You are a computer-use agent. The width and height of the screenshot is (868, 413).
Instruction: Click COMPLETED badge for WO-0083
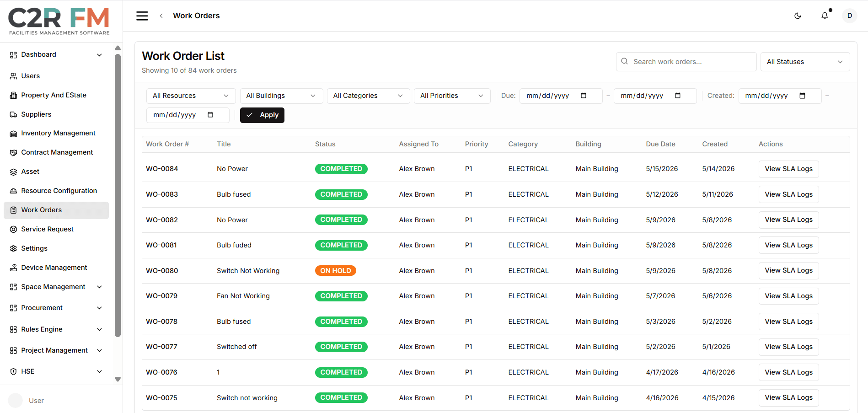click(341, 194)
